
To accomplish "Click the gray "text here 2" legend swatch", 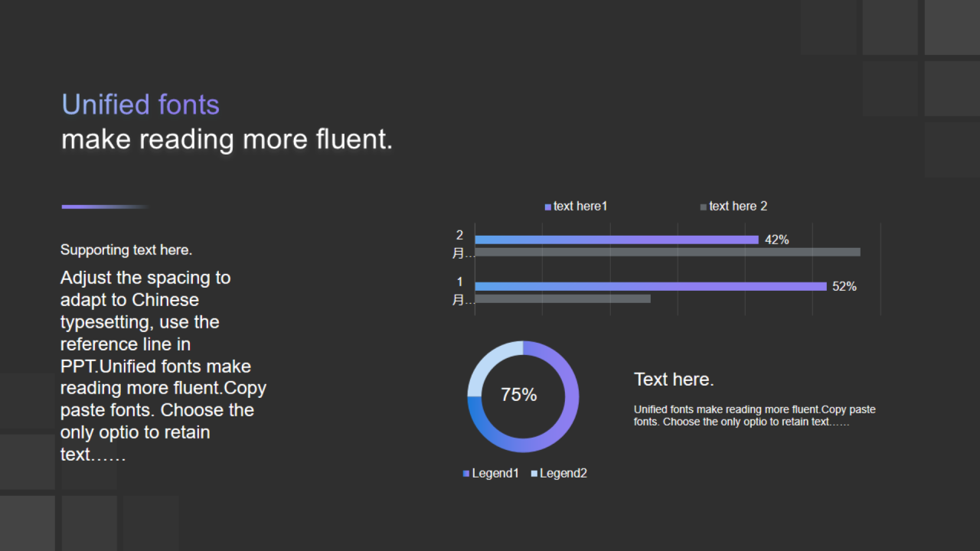I will 704,207.
